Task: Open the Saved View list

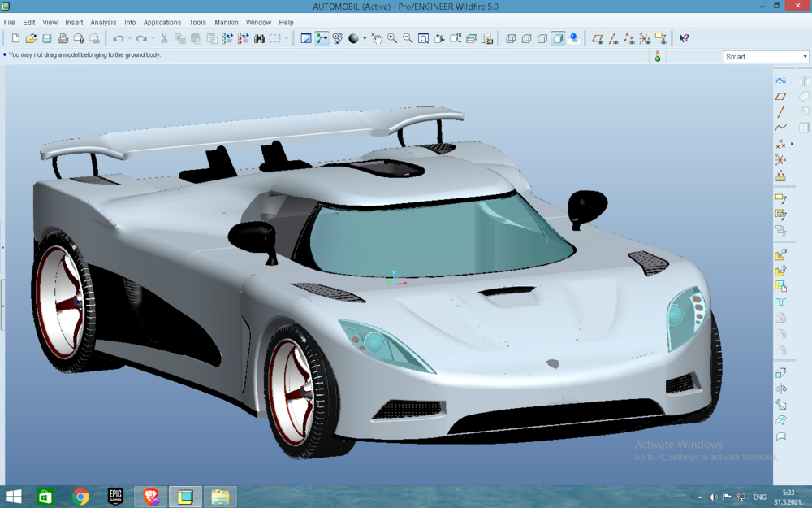Action: [x=455, y=38]
